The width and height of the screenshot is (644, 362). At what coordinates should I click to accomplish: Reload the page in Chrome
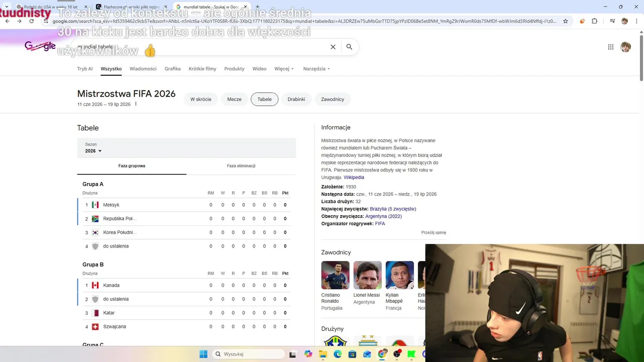(x=31, y=21)
